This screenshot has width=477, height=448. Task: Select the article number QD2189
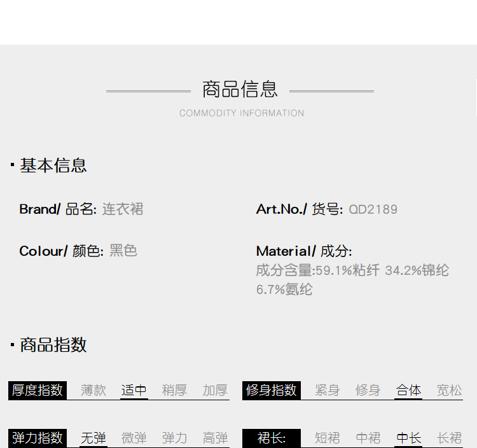(x=373, y=210)
